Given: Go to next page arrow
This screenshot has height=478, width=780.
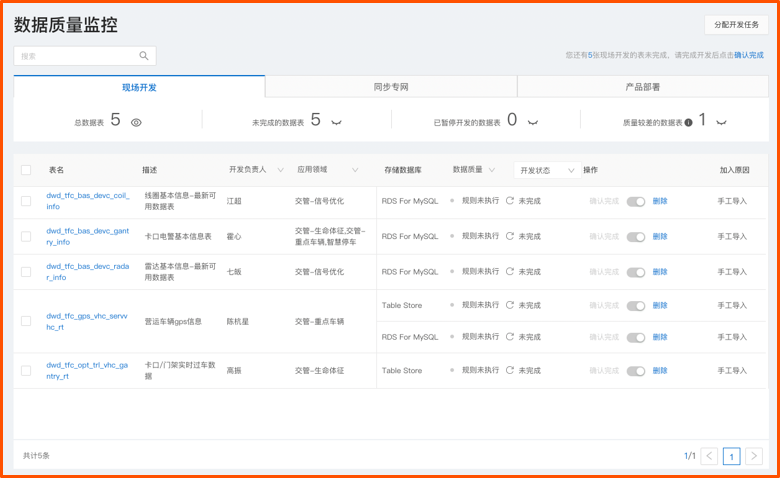Looking at the screenshot, I should (754, 456).
